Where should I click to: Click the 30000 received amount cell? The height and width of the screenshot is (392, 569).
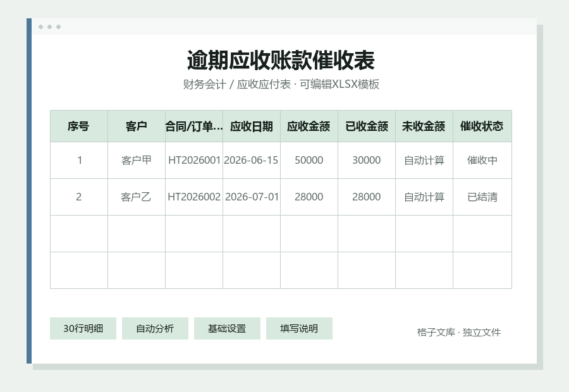click(367, 160)
